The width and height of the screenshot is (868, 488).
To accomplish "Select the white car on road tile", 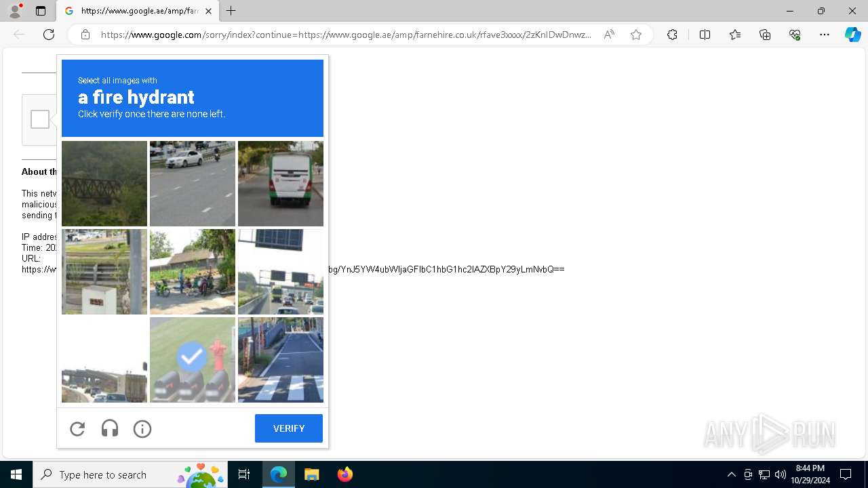I will pos(193,184).
